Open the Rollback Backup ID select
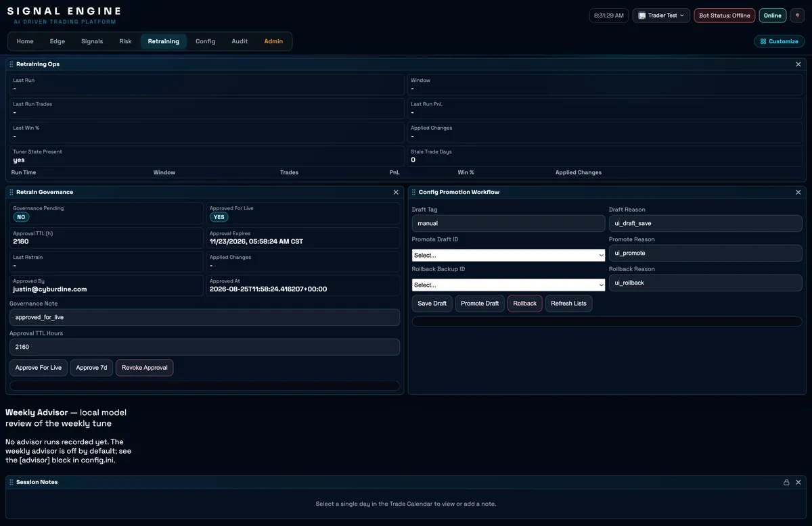The width and height of the screenshot is (812, 526). (508, 285)
